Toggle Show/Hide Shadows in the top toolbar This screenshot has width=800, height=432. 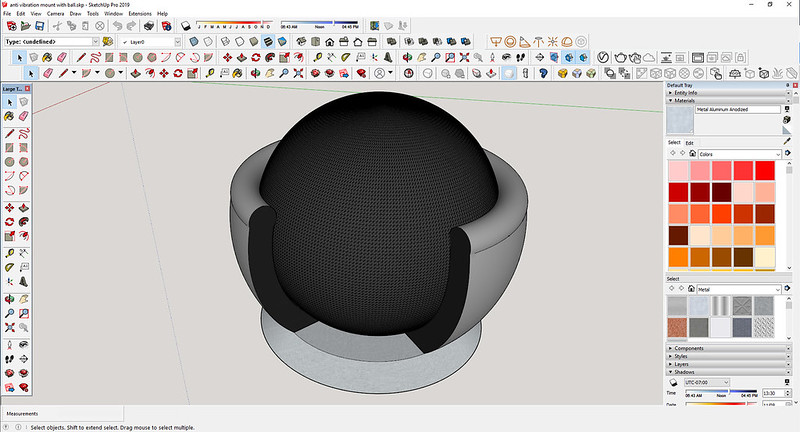point(186,26)
